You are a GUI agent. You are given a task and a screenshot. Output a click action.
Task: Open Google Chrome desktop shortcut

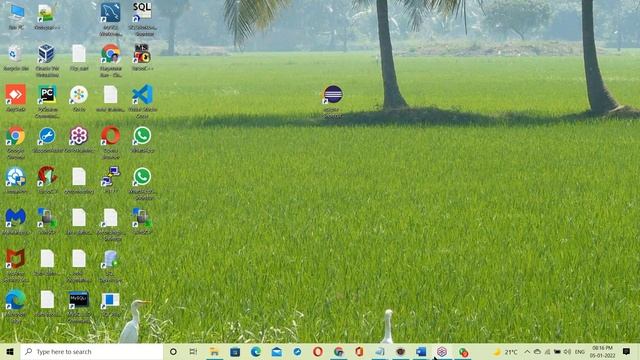16,142
